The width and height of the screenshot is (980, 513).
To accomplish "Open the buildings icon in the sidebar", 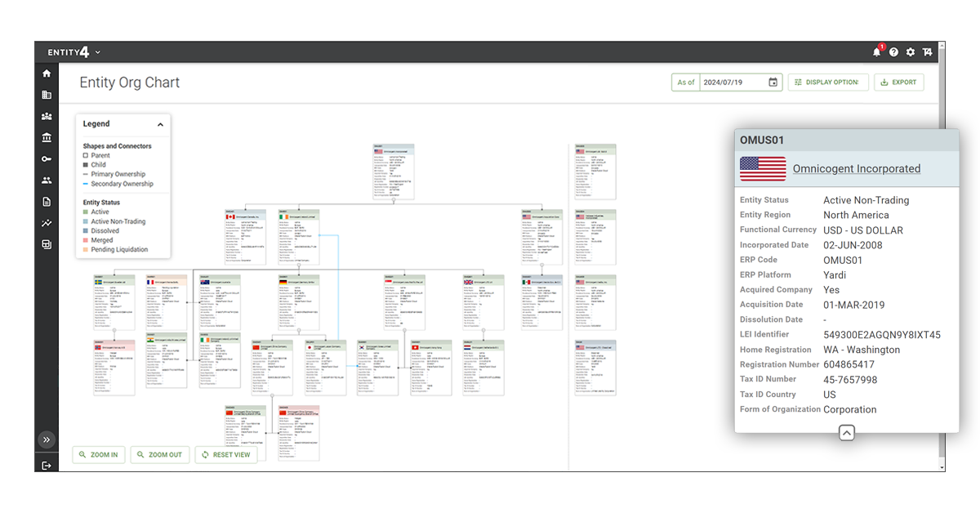I will click(47, 95).
